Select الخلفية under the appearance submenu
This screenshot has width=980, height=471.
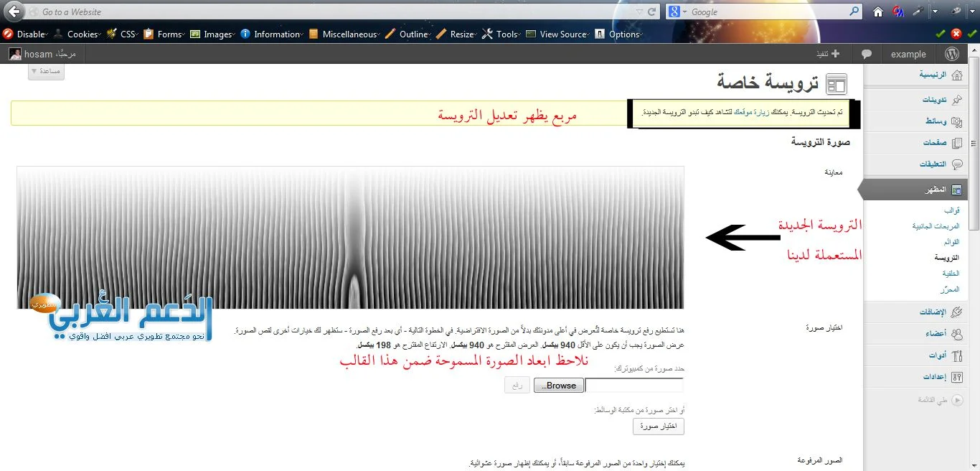coord(950,274)
